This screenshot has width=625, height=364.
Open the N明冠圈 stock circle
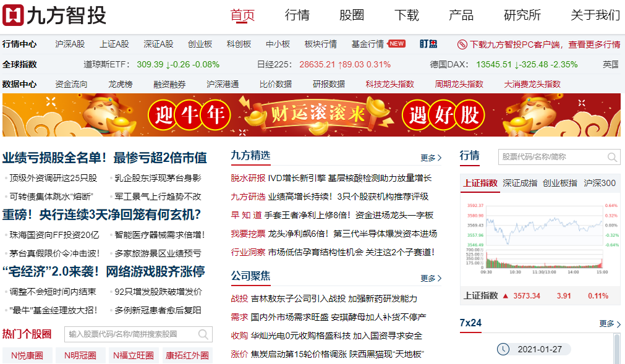tap(80, 355)
